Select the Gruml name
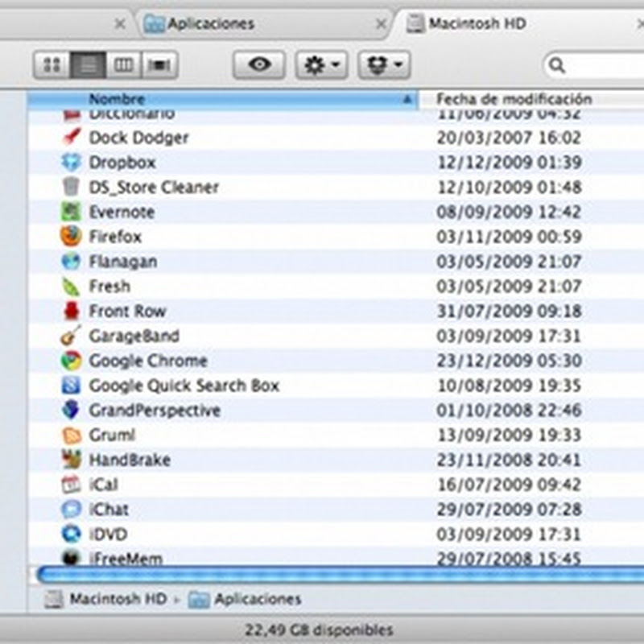644x644 pixels. tap(112, 435)
